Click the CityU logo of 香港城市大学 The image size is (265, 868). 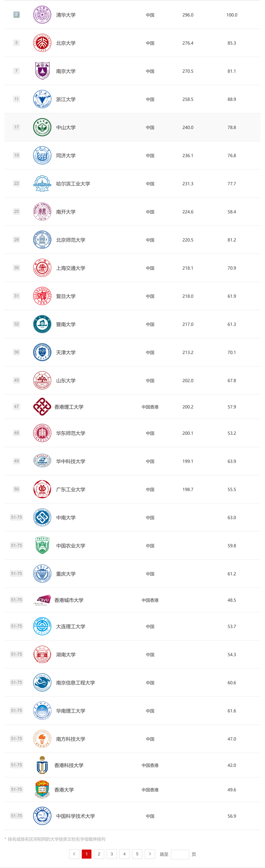42,600
